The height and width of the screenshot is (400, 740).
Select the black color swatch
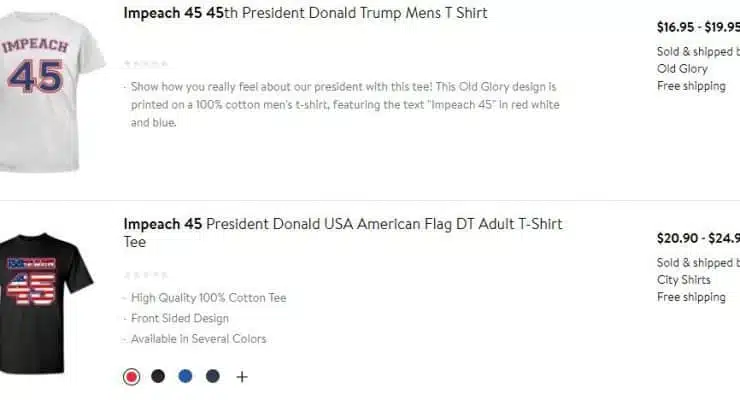(x=158, y=376)
